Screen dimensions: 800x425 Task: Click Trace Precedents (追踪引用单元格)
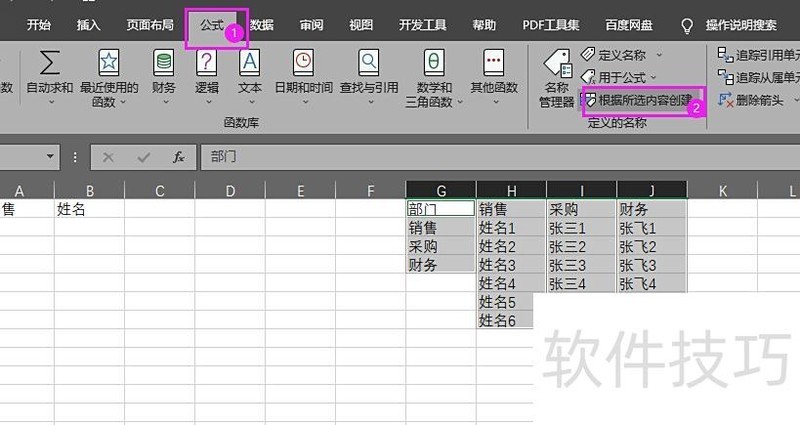coord(759,55)
